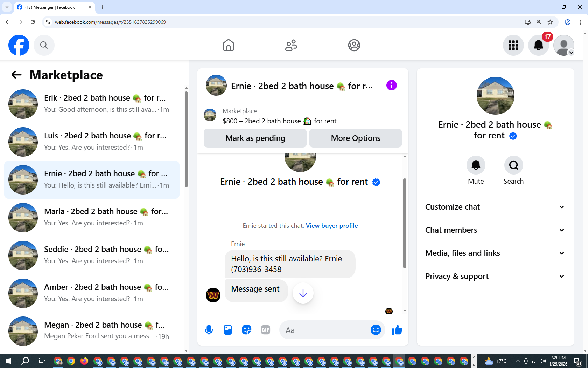
Task: Open Ernie's chat header title
Action: pos(302,86)
